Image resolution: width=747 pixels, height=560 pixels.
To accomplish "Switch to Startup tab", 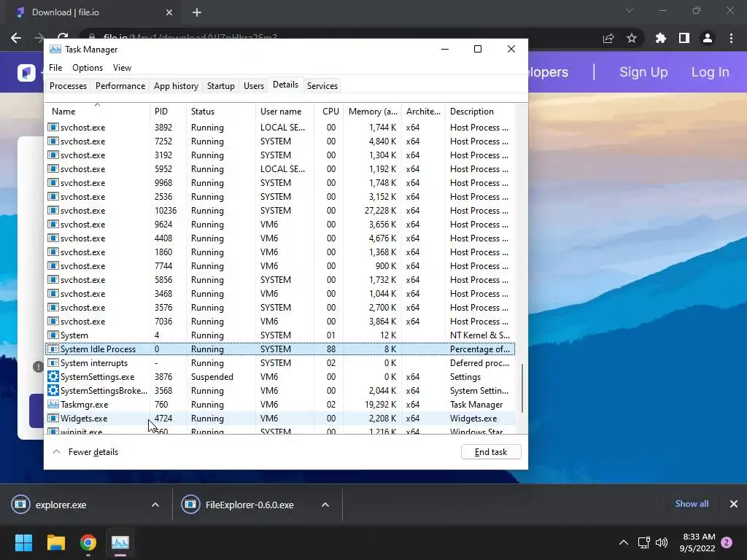I will (x=220, y=86).
